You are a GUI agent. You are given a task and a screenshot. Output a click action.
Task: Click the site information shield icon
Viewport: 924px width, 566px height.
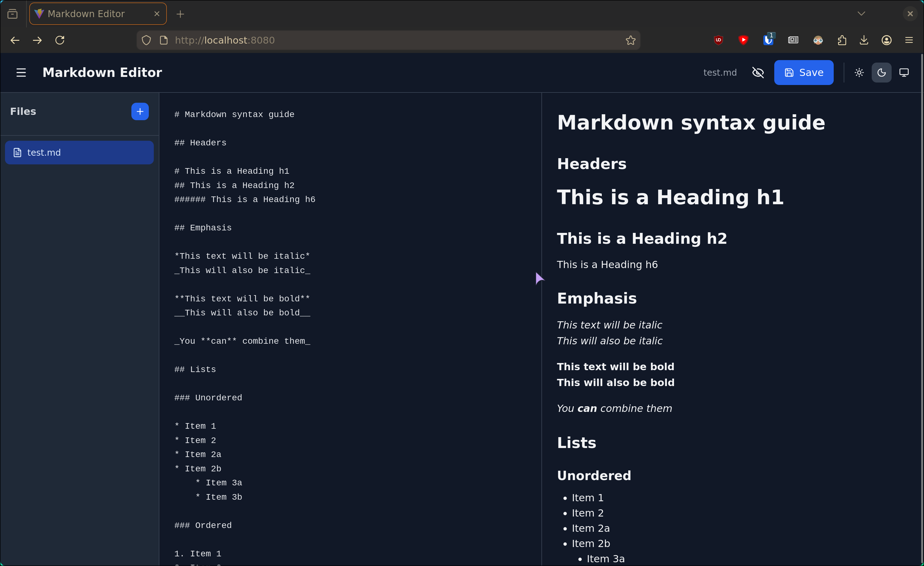pyautogui.click(x=146, y=40)
